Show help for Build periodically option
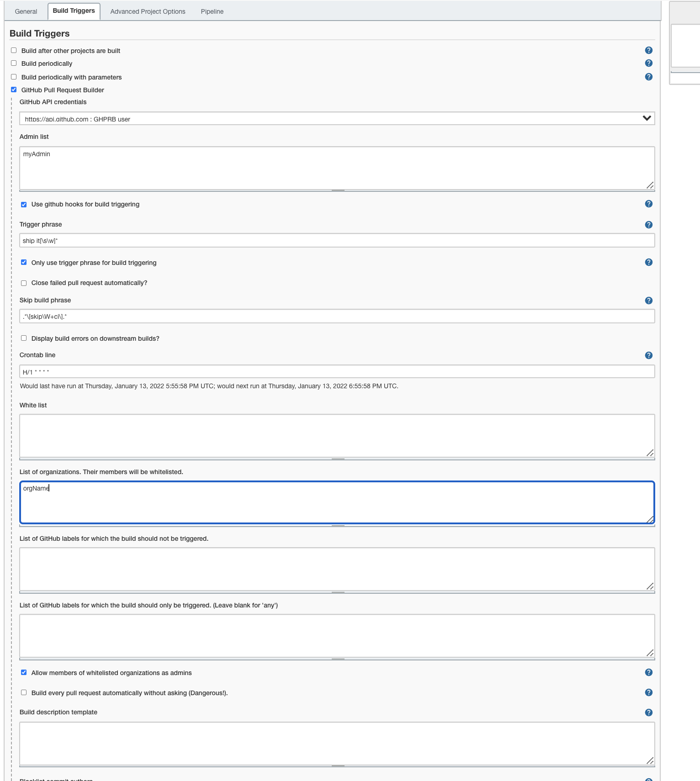 point(648,63)
